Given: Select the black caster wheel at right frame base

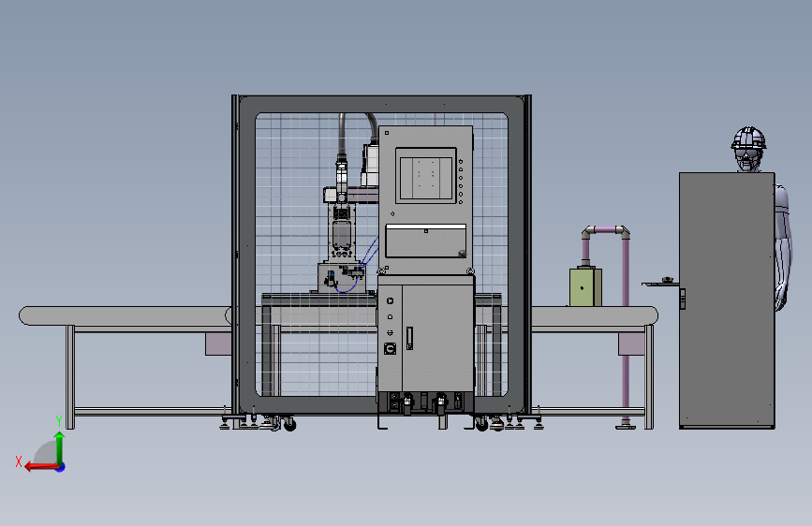Looking at the screenshot, I should (x=481, y=425).
